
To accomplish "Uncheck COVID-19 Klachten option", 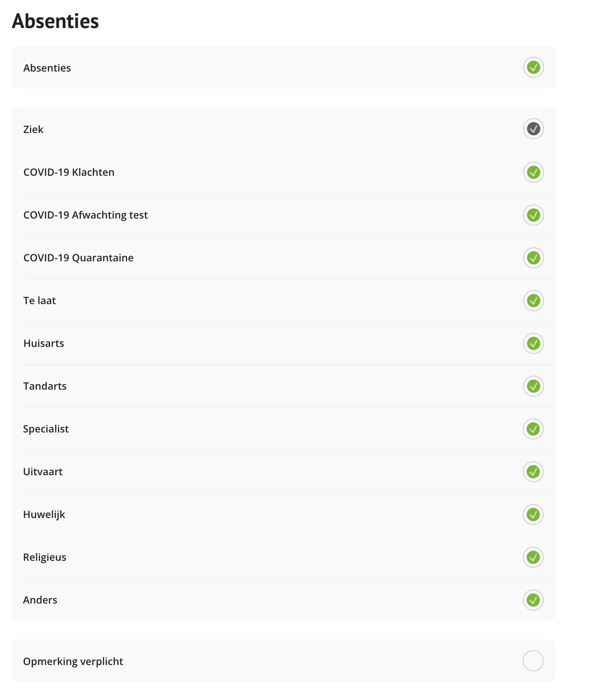I will point(533,172).
